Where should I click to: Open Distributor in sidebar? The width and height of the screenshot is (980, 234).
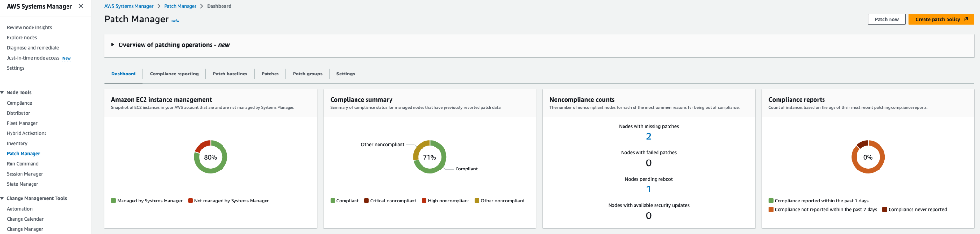point(18,113)
